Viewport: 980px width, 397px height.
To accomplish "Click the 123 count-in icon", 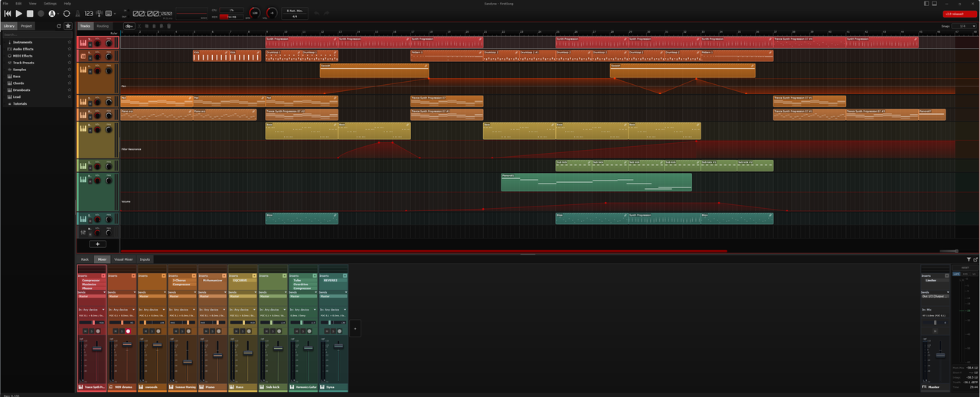I will pos(89,13).
